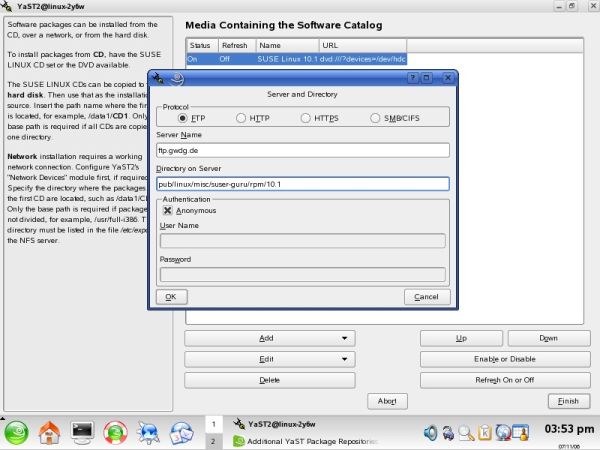Open the dialog window menu YaST icon
The width and height of the screenshot is (600, 450).
(x=158, y=78)
